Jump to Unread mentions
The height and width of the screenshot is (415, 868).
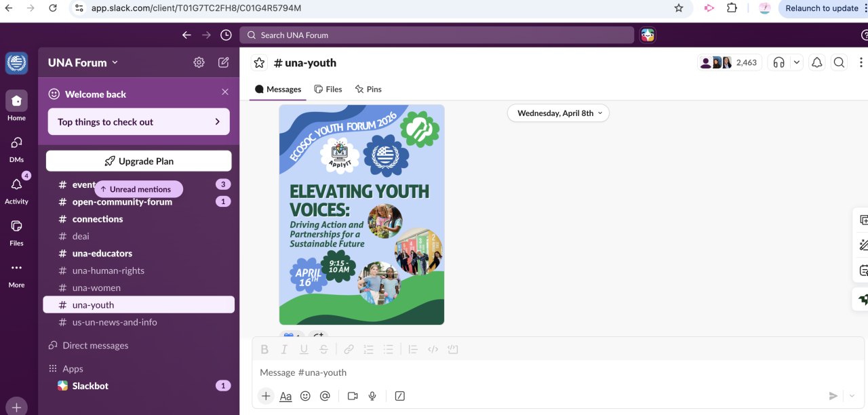coord(138,189)
